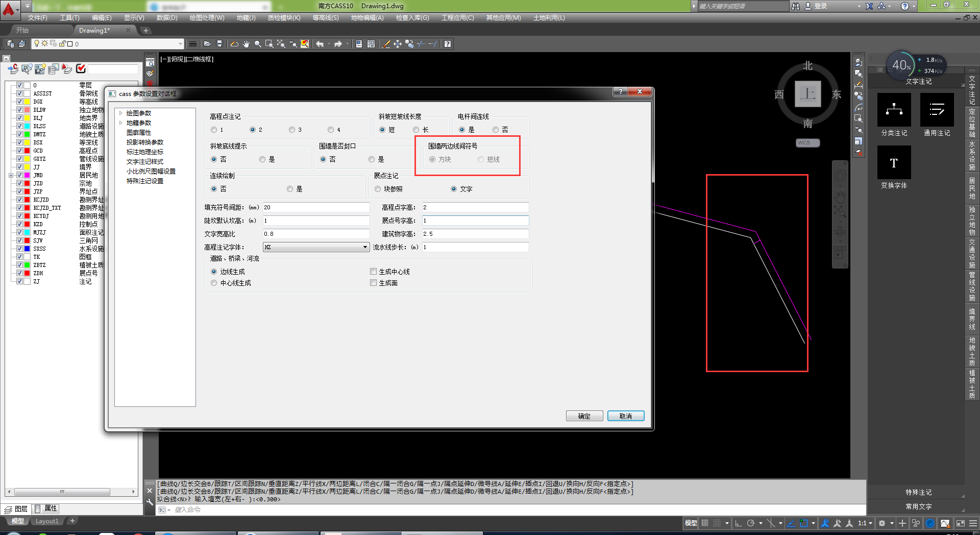
Task: Click the linetype icon in toolbar
Action: (x=192, y=44)
